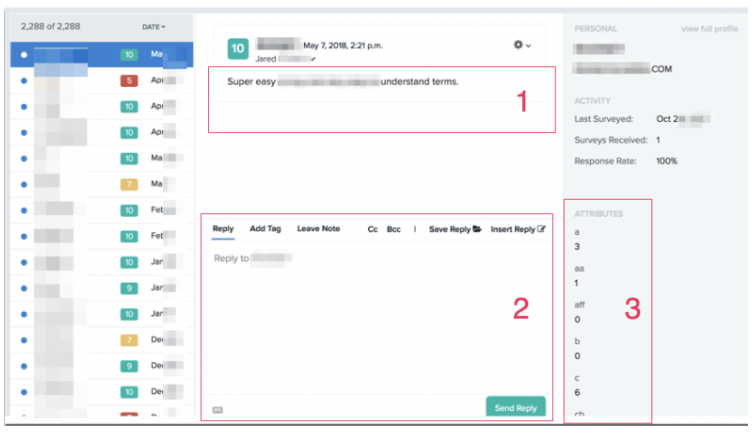The height and width of the screenshot is (433, 754).
Task: Select the first green score 9 badge
Action: 129,288
